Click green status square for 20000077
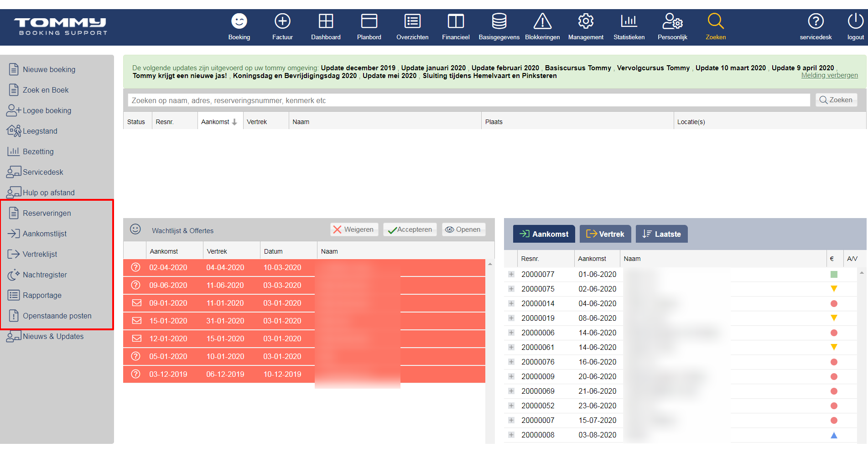 834,274
